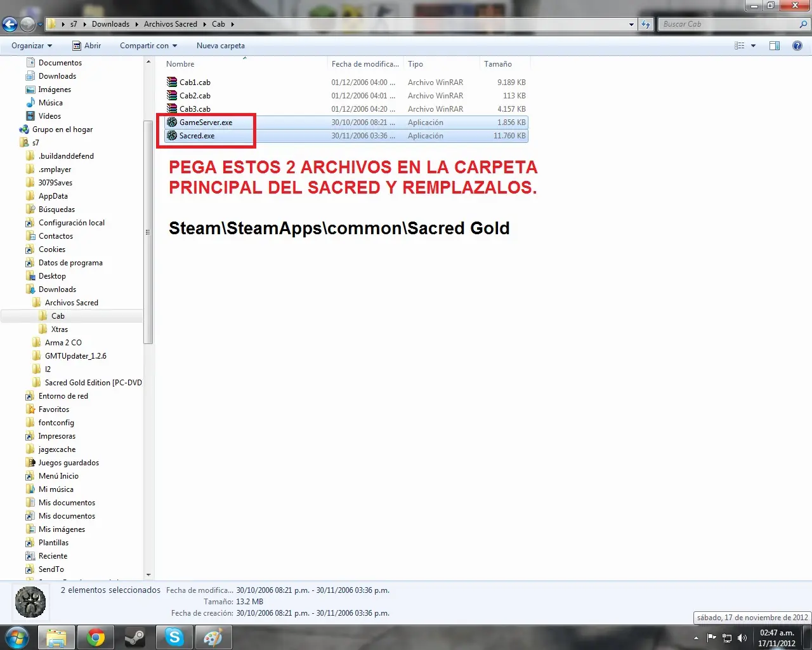Image resolution: width=812 pixels, height=650 pixels.
Task: Click the change view icon
Action: coord(740,46)
